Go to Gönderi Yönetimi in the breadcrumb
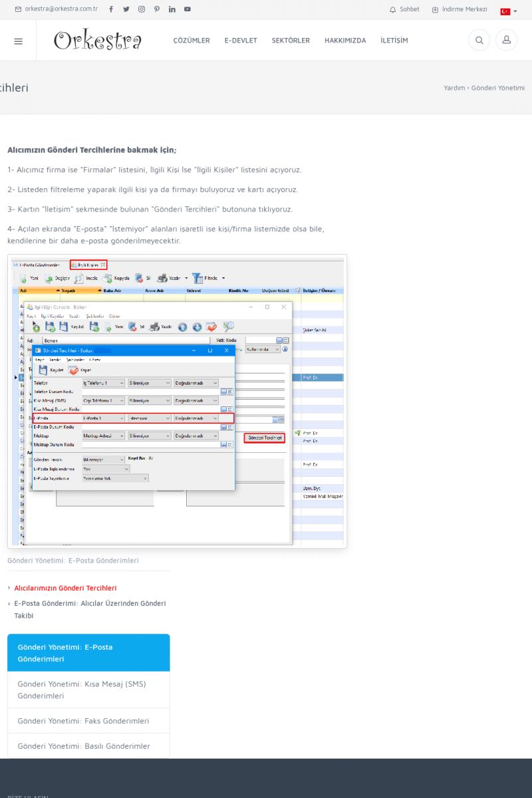532x798 pixels. coord(498,88)
